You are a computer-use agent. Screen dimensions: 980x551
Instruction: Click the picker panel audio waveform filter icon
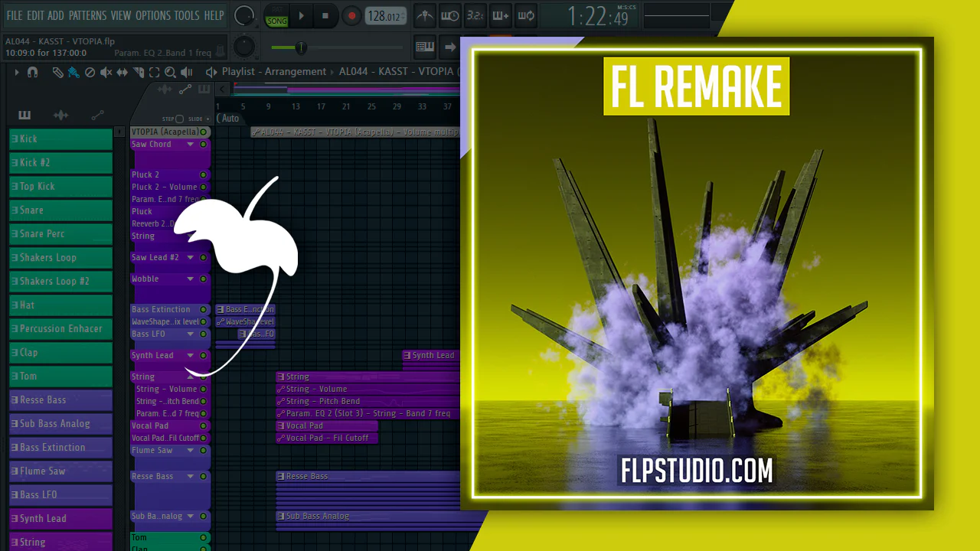click(x=61, y=116)
